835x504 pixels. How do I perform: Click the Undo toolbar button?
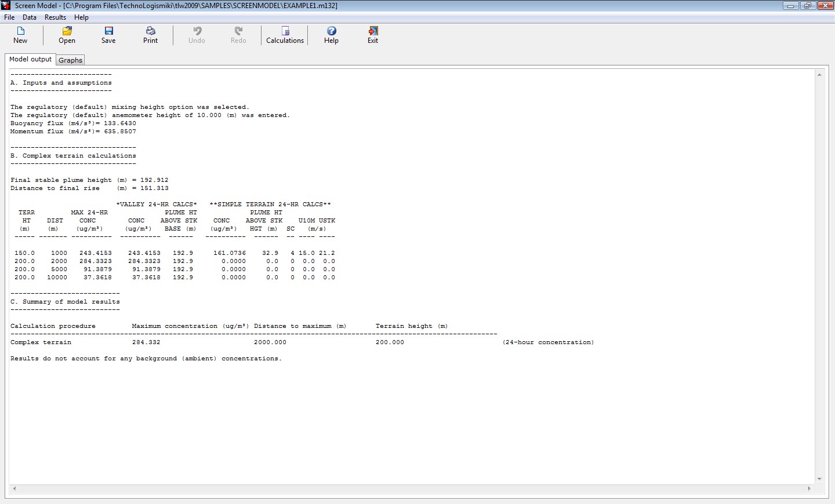point(197,35)
